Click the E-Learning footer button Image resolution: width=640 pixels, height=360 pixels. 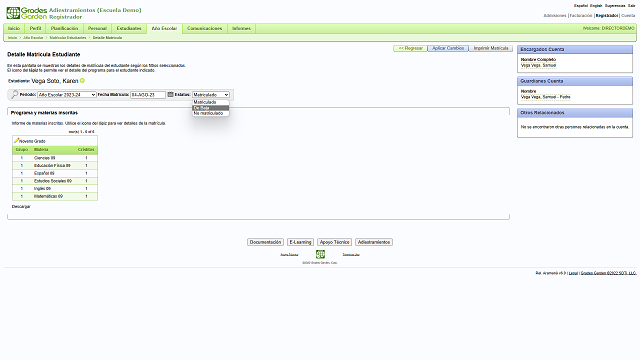(300, 242)
